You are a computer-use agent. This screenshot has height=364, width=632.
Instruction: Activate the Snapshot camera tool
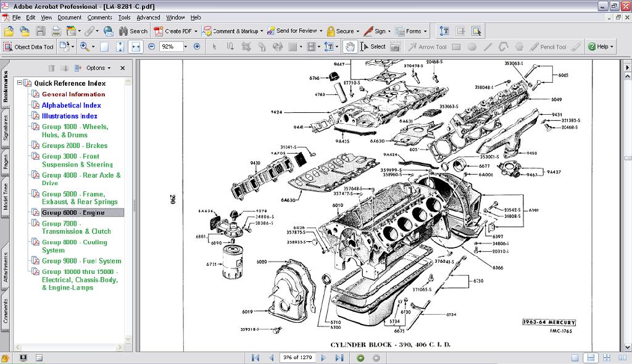tap(394, 46)
